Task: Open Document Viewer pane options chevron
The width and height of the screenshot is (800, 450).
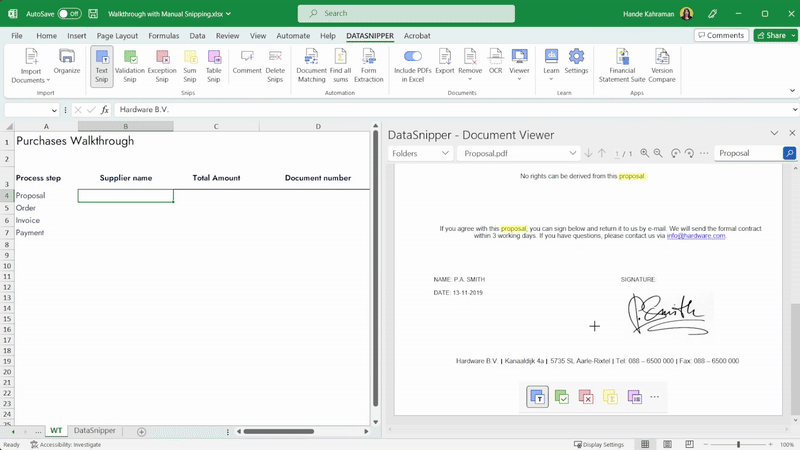Action: click(x=774, y=133)
